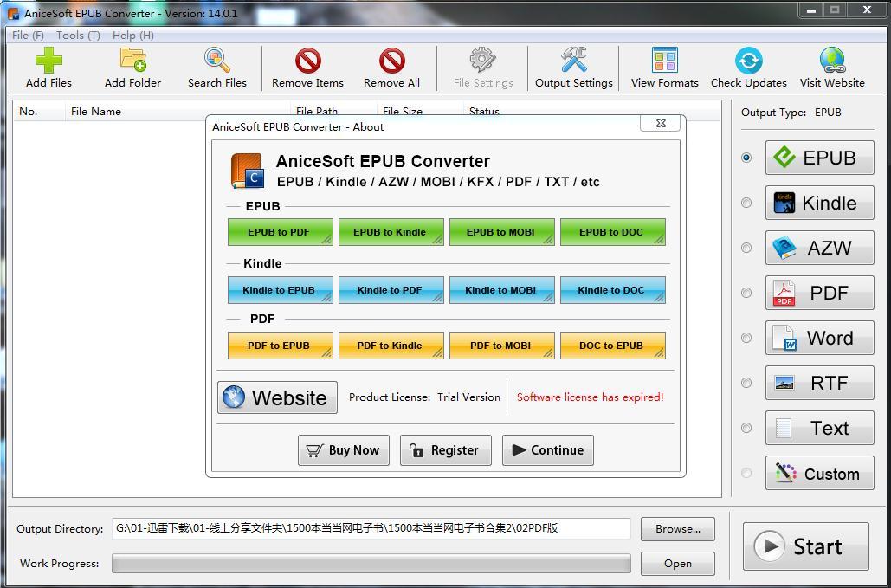Click Remove Items in toolbar

(307, 68)
